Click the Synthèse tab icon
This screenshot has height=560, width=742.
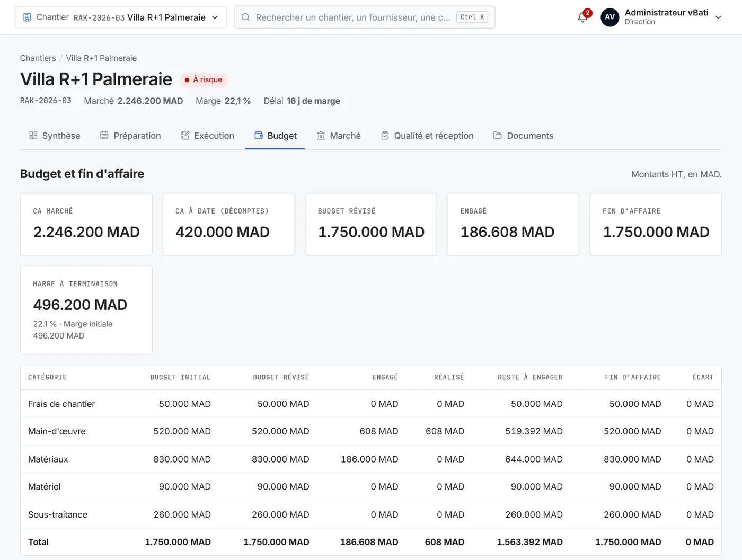[x=33, y=136]
